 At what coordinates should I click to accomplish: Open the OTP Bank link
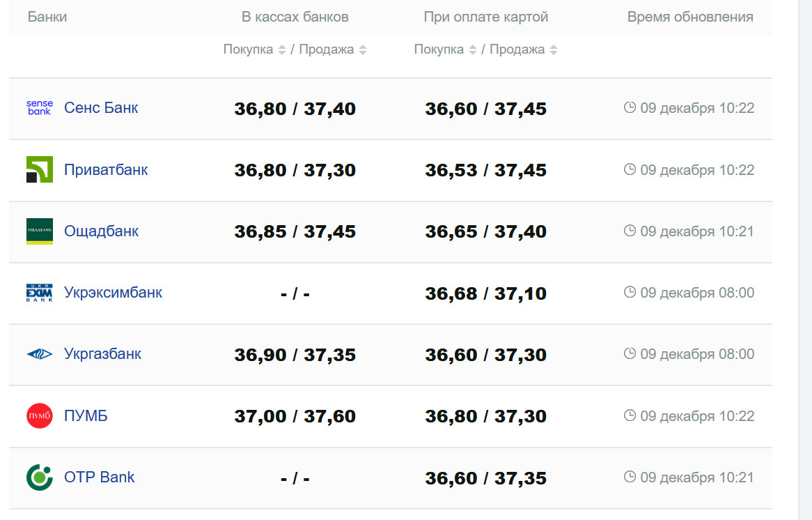[99, 477]
